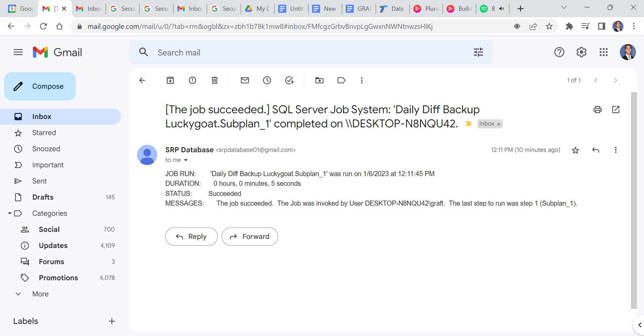Collapse the Categories section

10,213
